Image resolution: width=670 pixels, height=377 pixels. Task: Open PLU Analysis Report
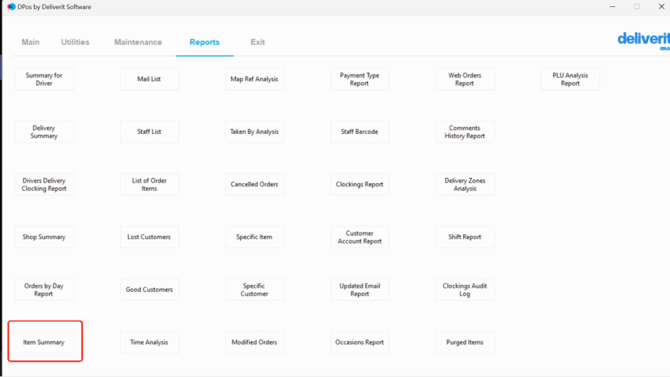coord(570,79)
